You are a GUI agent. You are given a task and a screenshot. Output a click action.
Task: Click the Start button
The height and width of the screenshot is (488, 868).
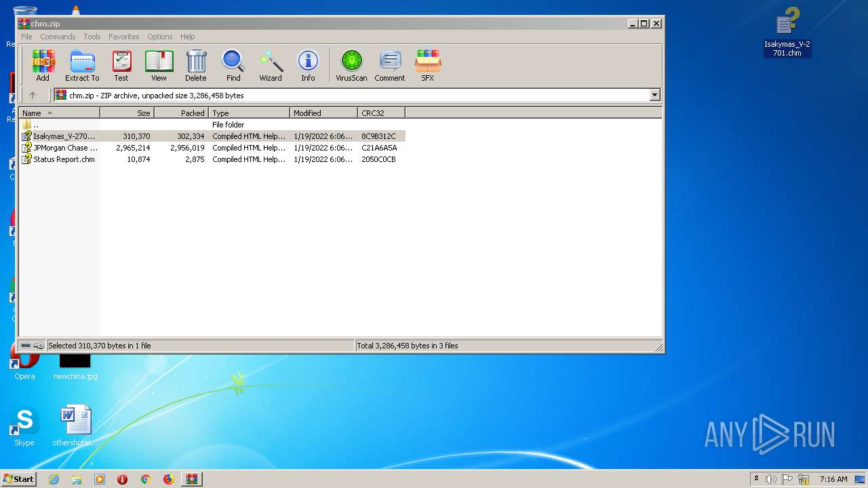[18, 479]
